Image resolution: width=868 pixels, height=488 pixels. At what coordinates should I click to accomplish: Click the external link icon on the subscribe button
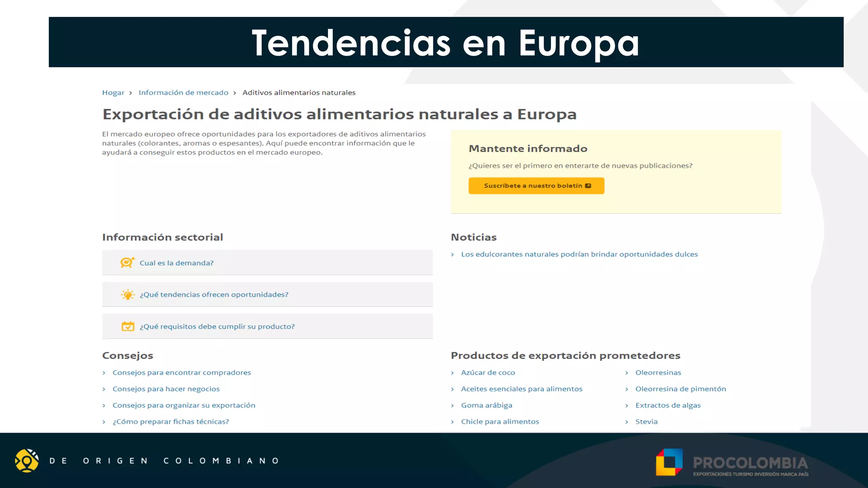pos(588,186)
